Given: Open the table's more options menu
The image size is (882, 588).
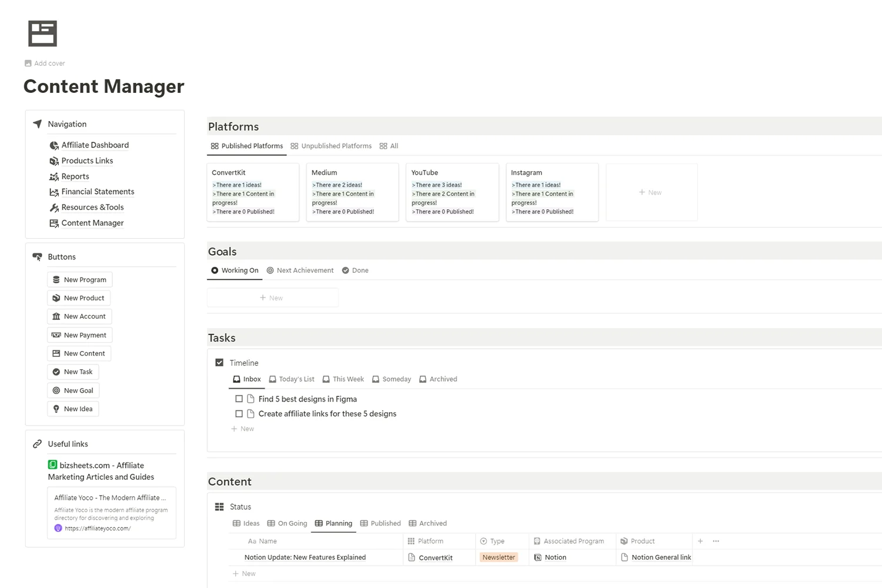Looking at the screenshot, I should (x=716, y=541).
